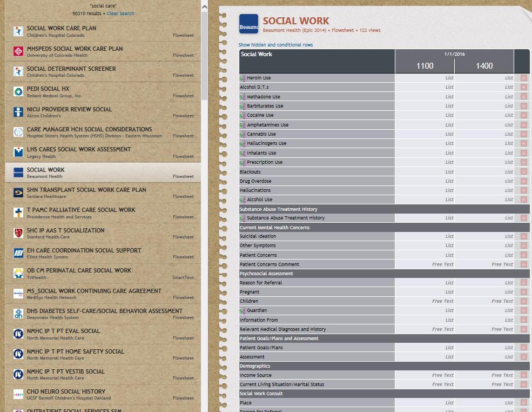Click Social Work Consult section header
Image resolution: width=532 pixels, height=412 pixels.
384,393
